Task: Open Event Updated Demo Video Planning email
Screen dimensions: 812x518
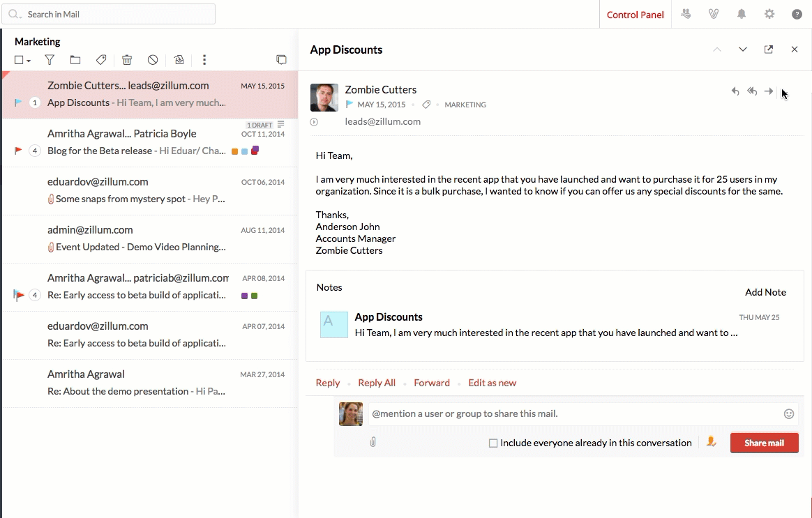Action: (150, 239)
